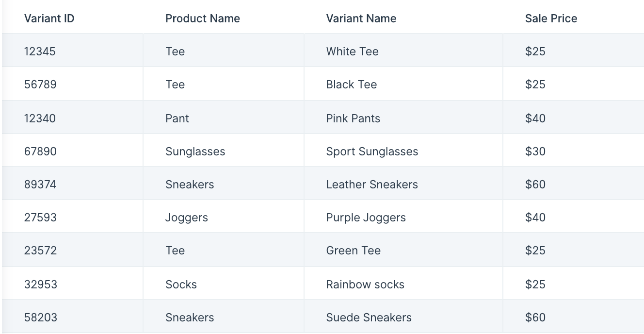
Task: Select variant ID 12345 cell
Action: tap(40, 51)
